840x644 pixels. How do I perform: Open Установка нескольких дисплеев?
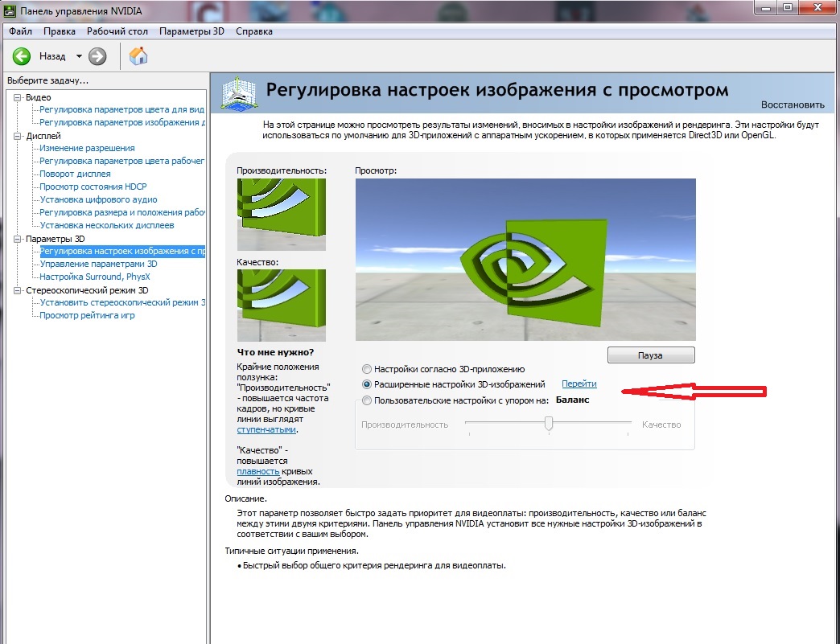click(x=107, y=225)
